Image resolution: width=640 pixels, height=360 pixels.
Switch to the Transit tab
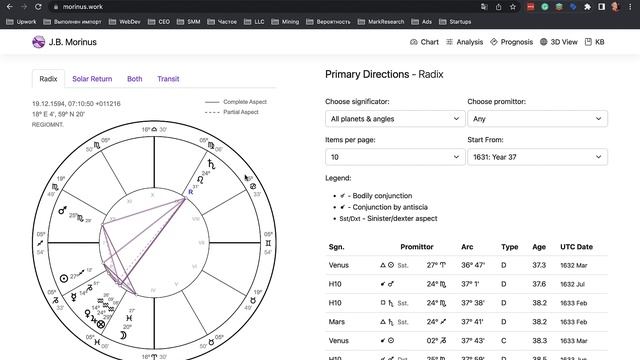pyautogui.click(x=168, y=79)
